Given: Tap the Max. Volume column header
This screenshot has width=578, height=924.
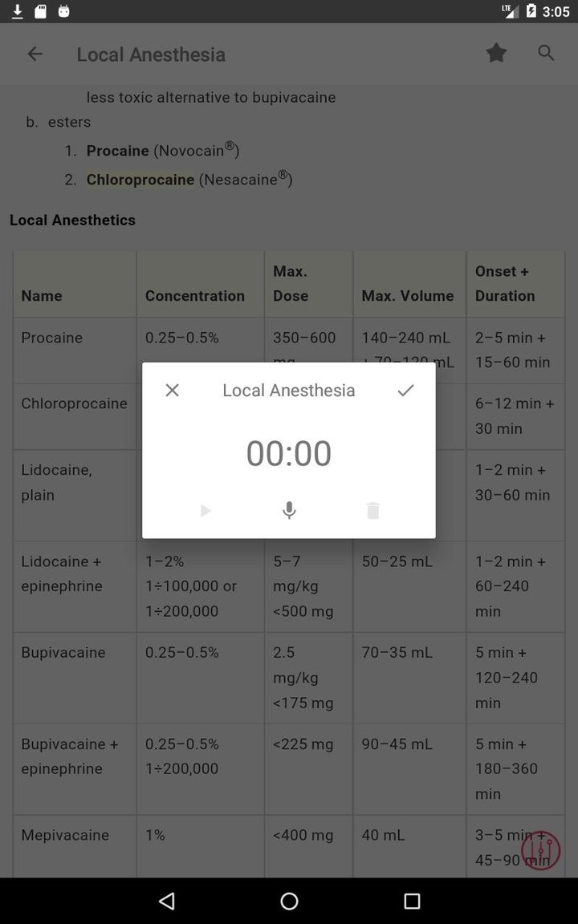Looking at the screenshot, I should pyautogui.click(x=409, y=284).
